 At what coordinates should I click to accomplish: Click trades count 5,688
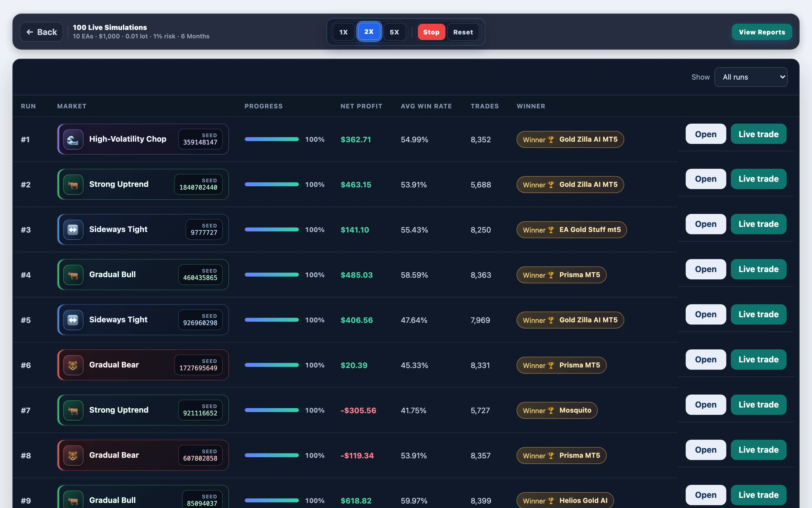tap(481, 185)
